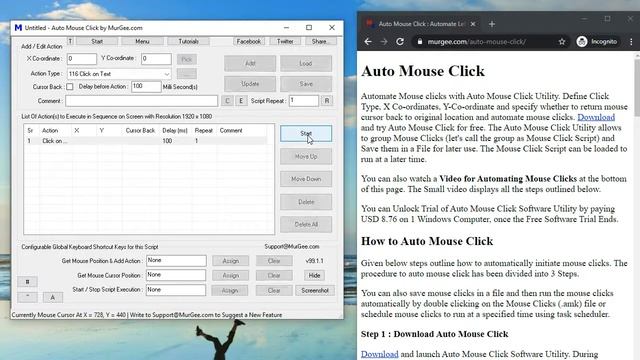
Task: Click Clear for Get Mouse Position & Add Action
Action: 274,261
